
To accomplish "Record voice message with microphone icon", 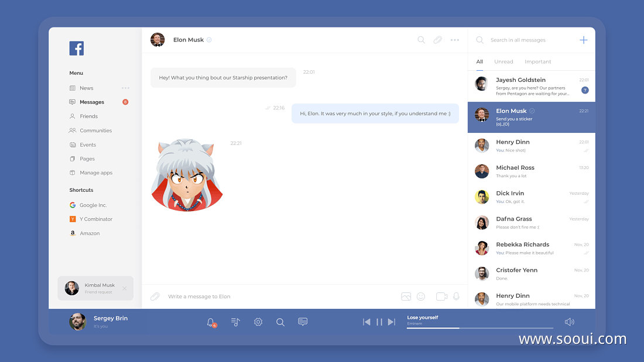I will coord(456,297).
